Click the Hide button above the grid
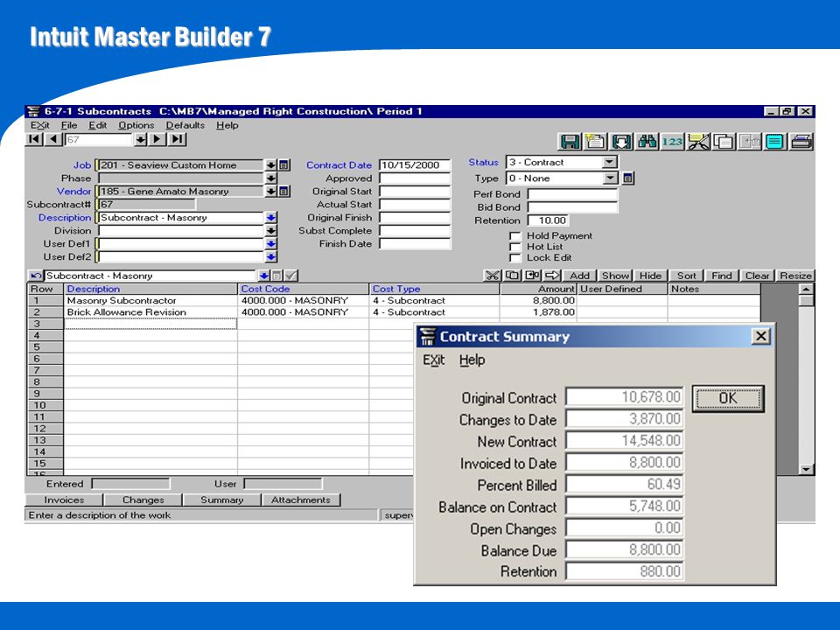The height and width of the screenshot is (630, 840). (650, 276)
